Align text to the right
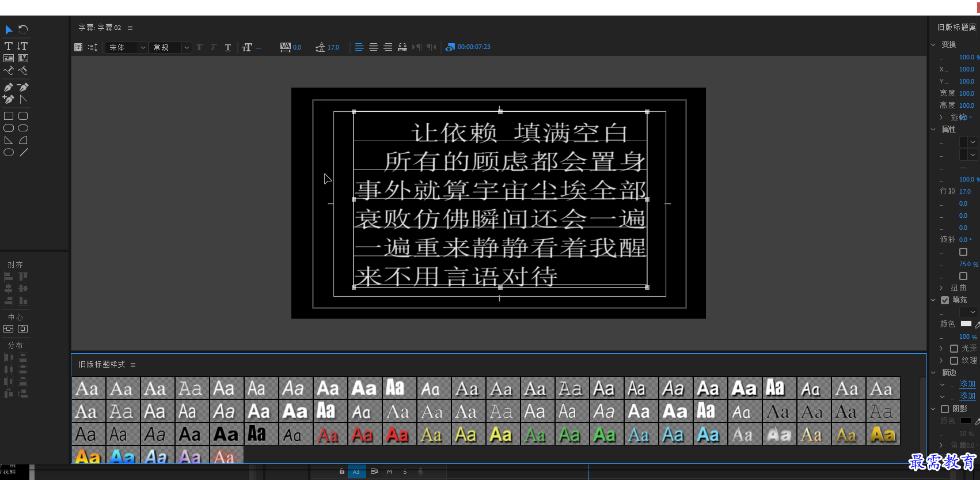 coord(388,47)
